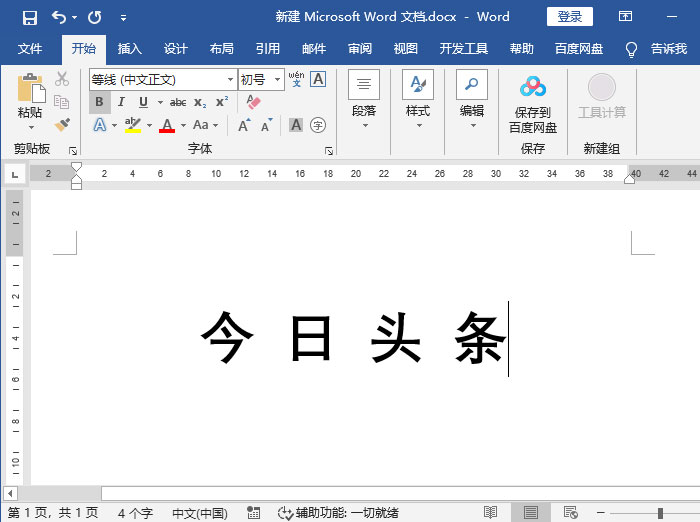This screenshot has height=522, width=700.
Task: Switch to the 审阅 tab
Action: [359, 49]
